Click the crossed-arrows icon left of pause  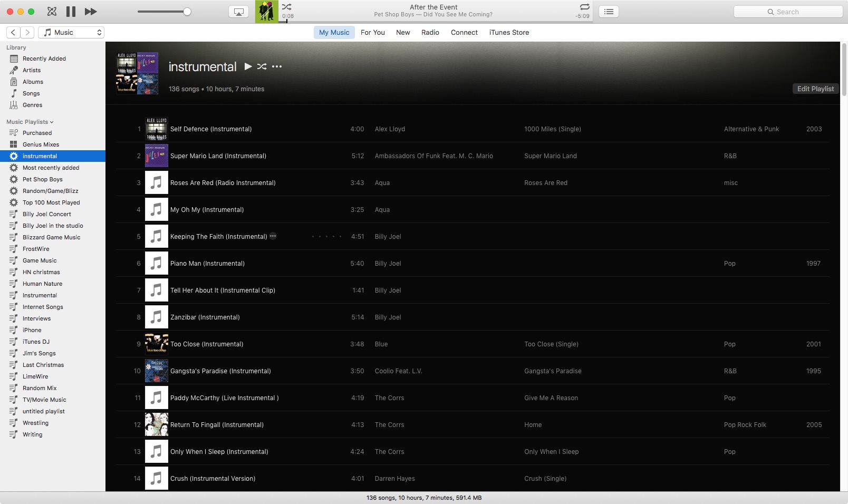52,12
